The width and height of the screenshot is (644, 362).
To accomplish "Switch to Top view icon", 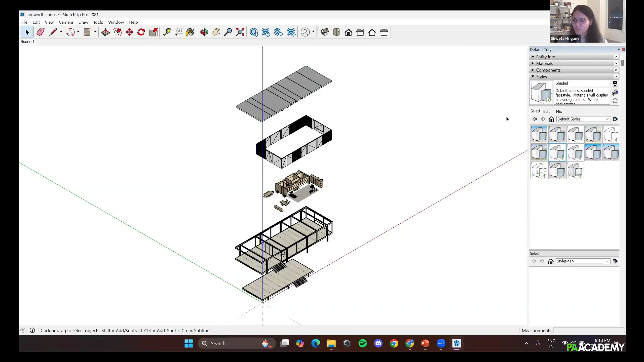I will 336,32.
